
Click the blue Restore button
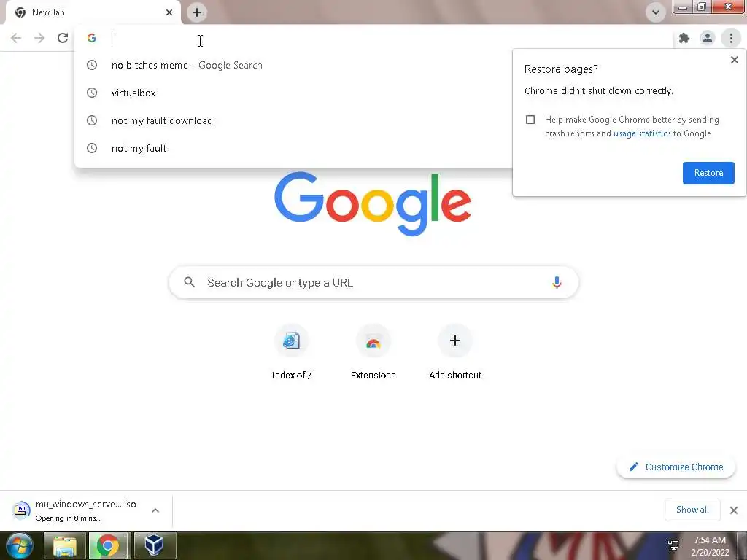(708, 173)
